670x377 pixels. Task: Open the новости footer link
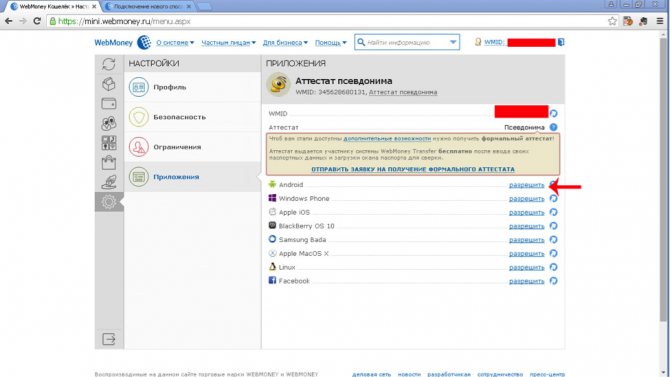(x=409, y=374)
